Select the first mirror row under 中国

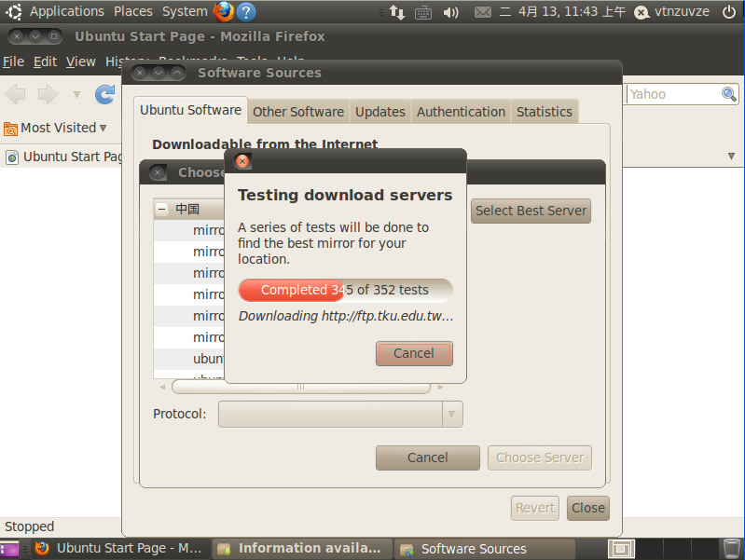pyautogui.click(x=189, y=230)
